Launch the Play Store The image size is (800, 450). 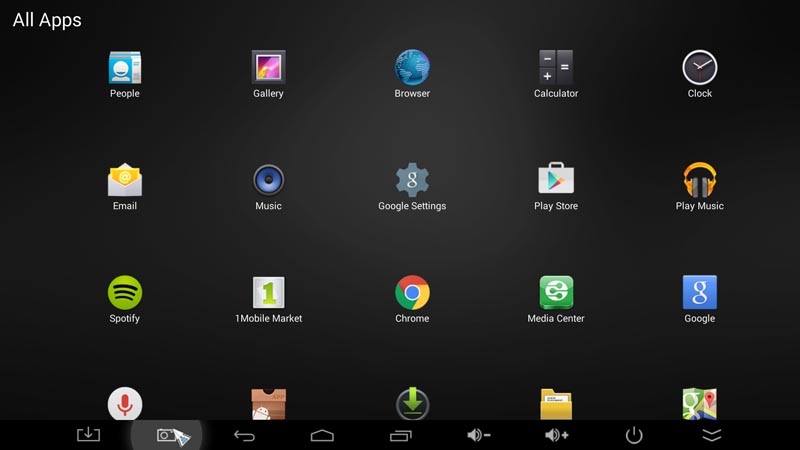pyautogui.click(x=556, y=178)
